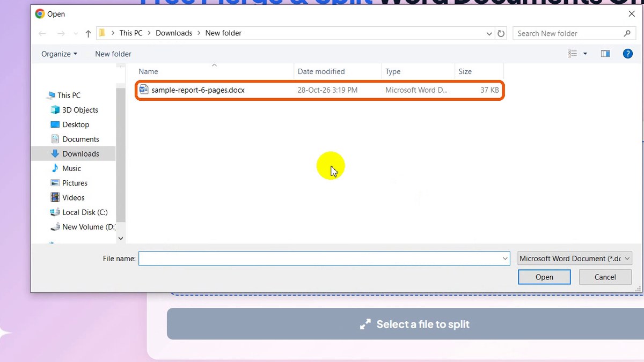The image size is (644, 362).
Task: Select New folder in the address path
Action: pyautogui.click(x=223, y=33)
